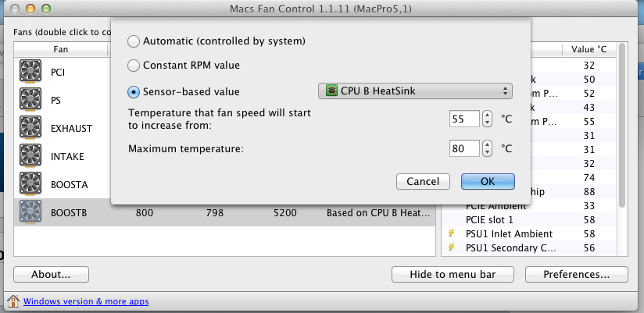The height and width of the screenshot is (313, 644).
Task: Click the Fan column header
Action: pyautogui.click(x=61, y=49)
